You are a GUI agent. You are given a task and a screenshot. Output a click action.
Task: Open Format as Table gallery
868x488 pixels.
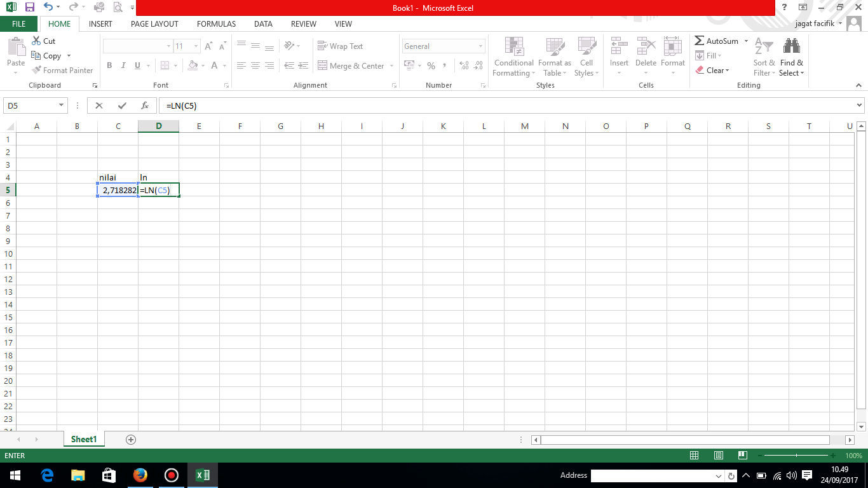coord(554,57)
